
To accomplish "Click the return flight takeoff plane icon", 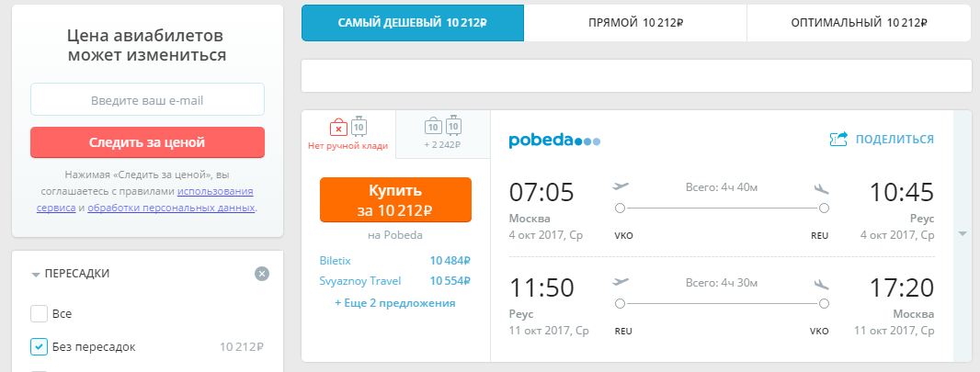I will [x=621, y=282].
